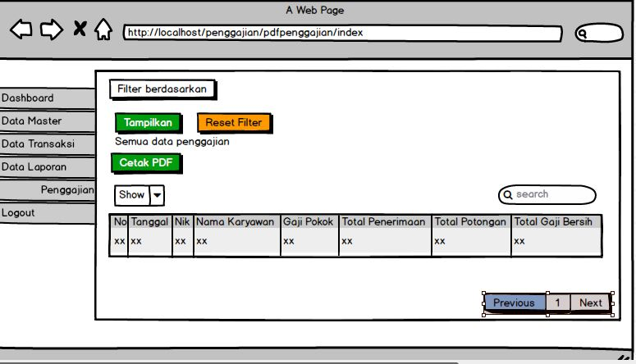This screenshot has height=364, width=636.
Task: Expand the Show entries dropdown arrow
Action: pos(157,195)
